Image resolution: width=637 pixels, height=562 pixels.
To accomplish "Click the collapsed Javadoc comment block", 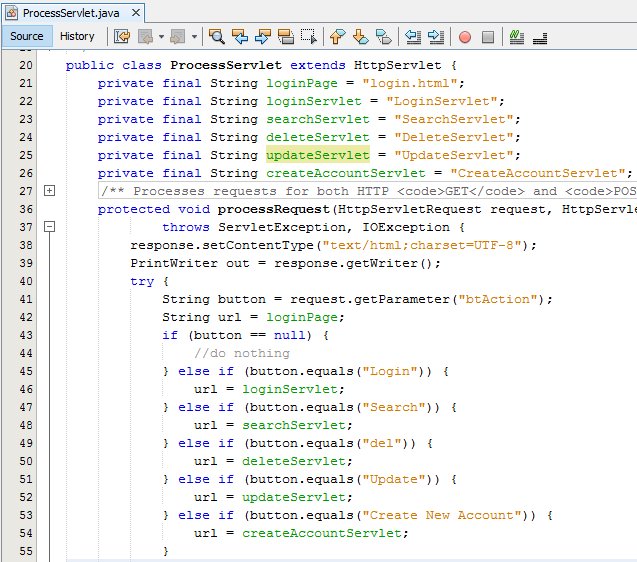I will click(x=368, y=191).
